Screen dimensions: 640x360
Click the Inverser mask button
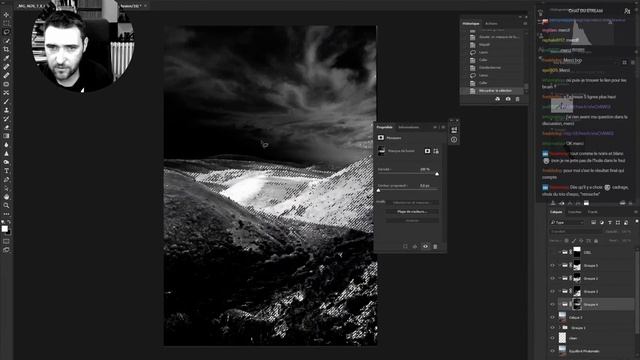pyautogui.click(x=412, y=221)
